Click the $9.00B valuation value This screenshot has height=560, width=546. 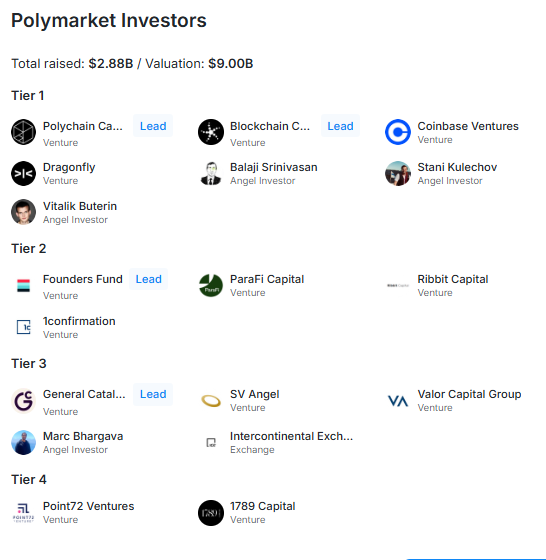click(x=231, y=64)
